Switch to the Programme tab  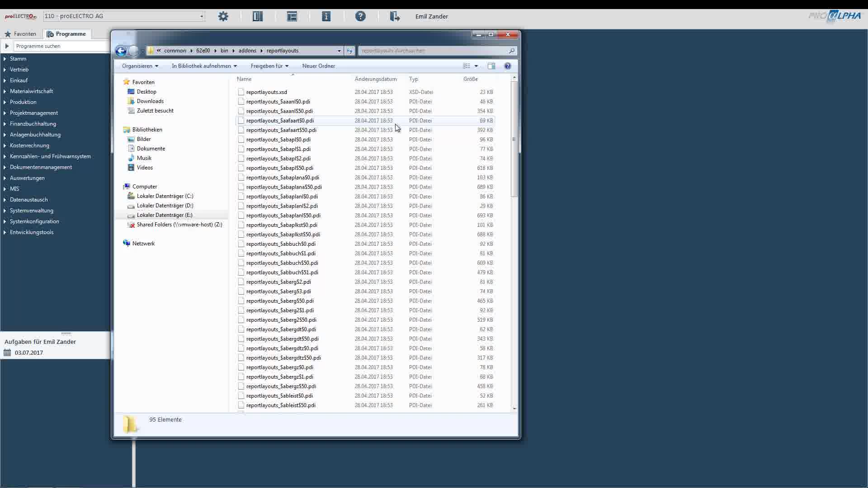coord(66,34)
